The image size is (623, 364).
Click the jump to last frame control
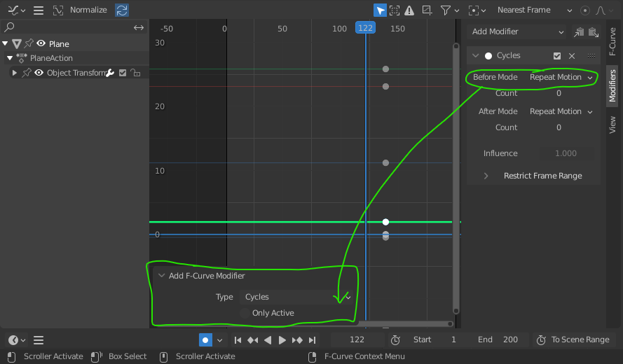pos(312,339)
